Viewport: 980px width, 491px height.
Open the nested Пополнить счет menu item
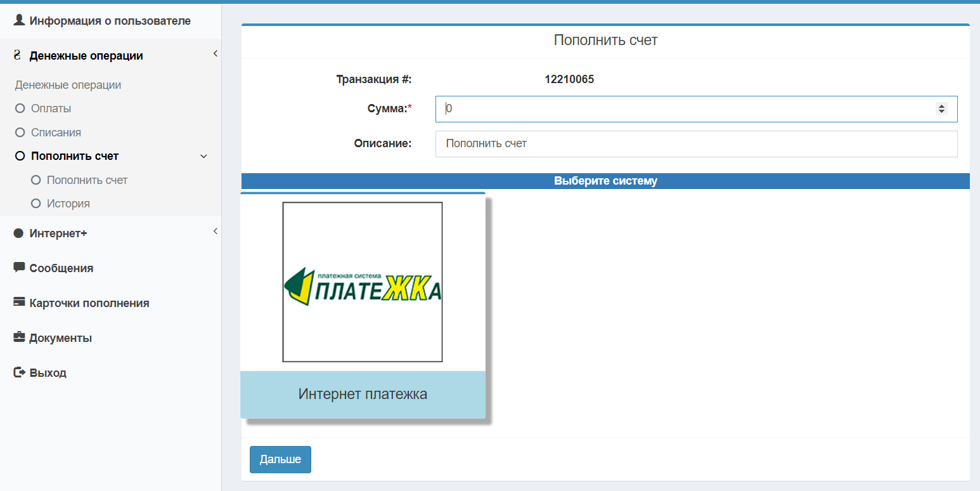point(87,180)
